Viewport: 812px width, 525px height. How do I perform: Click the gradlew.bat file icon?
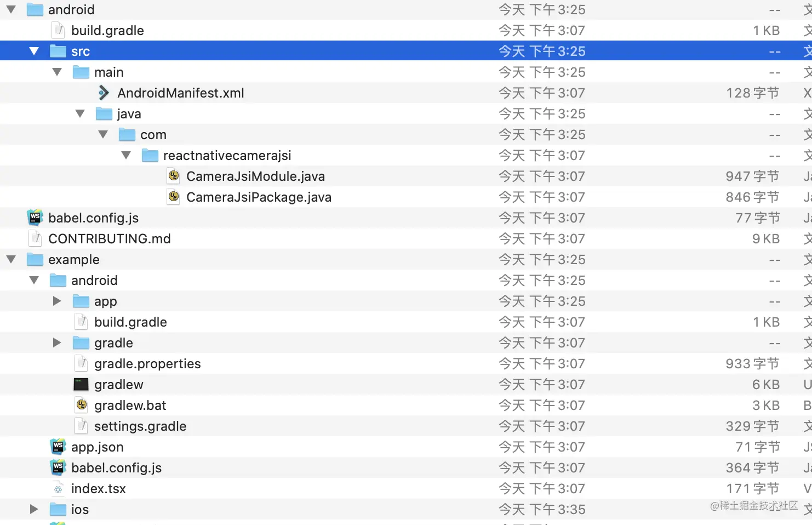coord(82,405)
